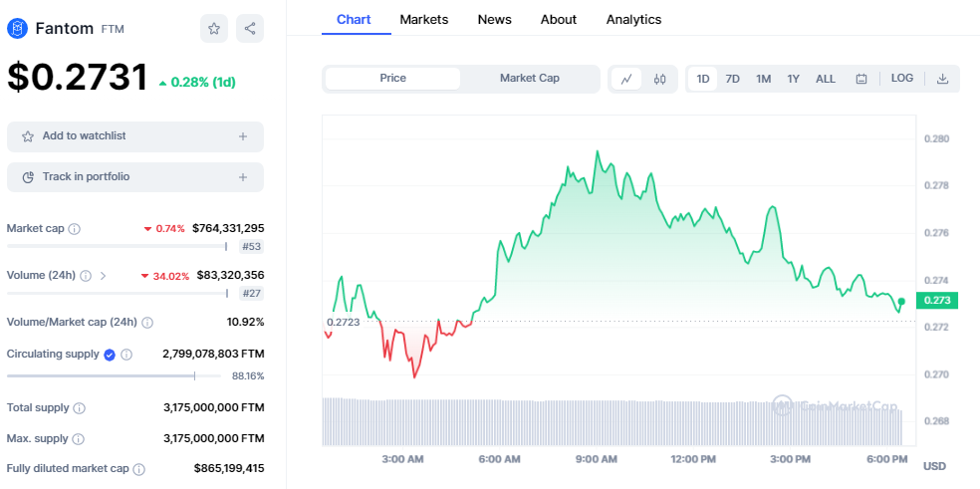Viewport: 980px width, 489px height.
Task: Select the Market Cap chart toggle
Action: pyautogui.click(x=530, y=79)
